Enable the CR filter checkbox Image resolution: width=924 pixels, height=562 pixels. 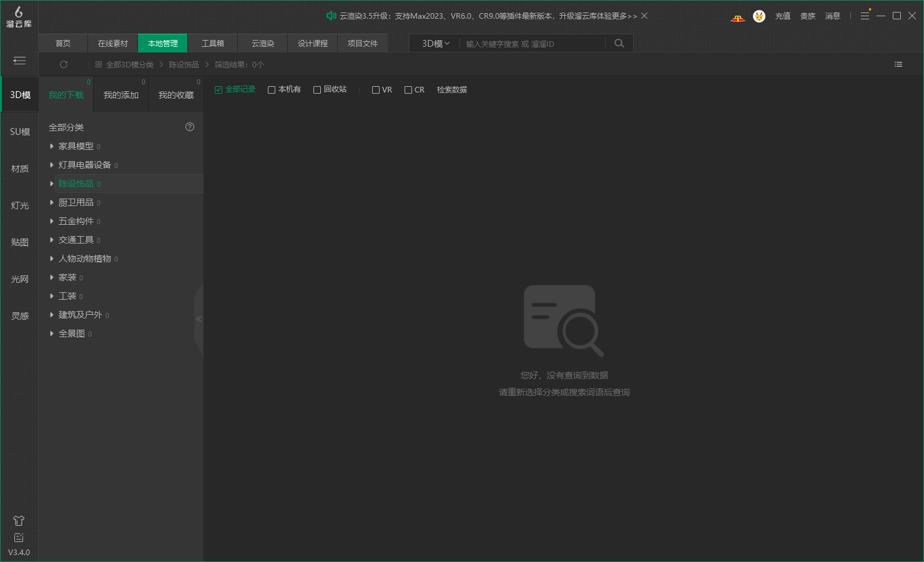[408, 90]
